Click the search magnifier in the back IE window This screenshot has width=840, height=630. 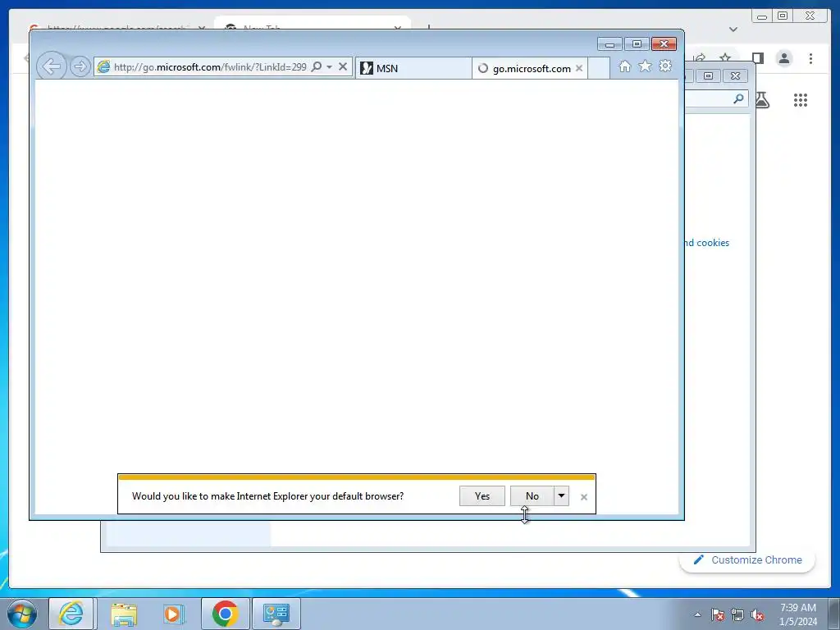click(739, 98)
